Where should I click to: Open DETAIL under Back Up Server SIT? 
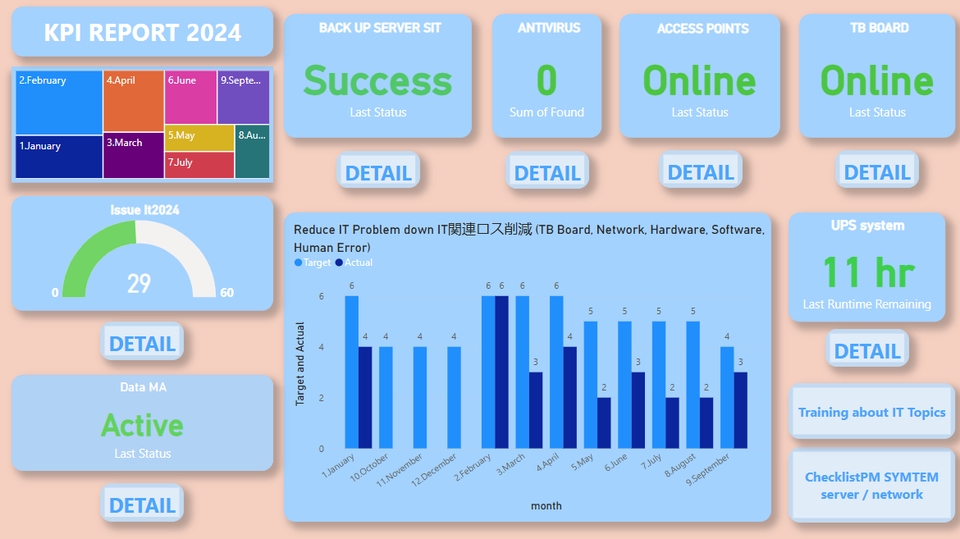point(378,172)
